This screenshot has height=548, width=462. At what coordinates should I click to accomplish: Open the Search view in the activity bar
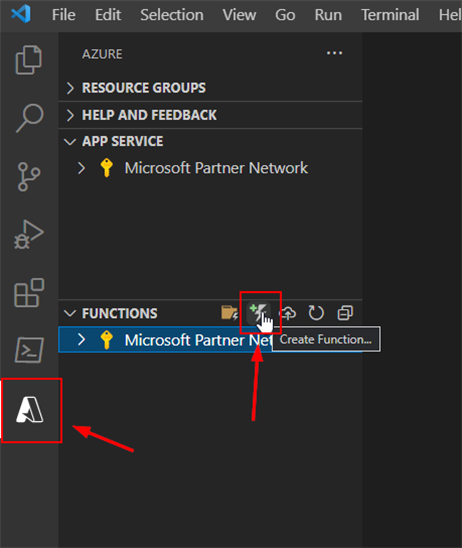(x=29, y=118)
